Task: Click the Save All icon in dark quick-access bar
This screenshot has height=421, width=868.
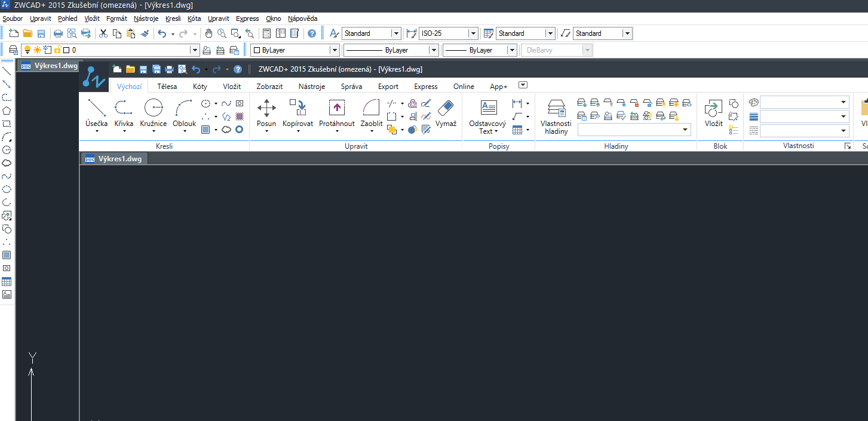Action: pos(157,69)
